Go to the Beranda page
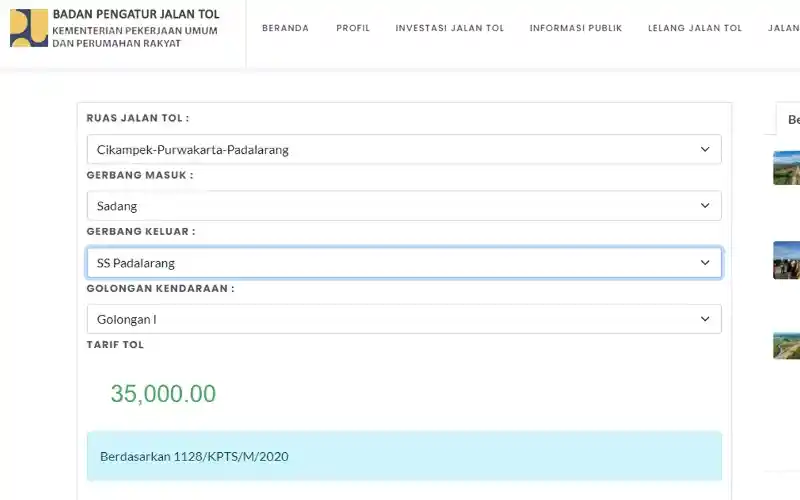 point(285,28)
